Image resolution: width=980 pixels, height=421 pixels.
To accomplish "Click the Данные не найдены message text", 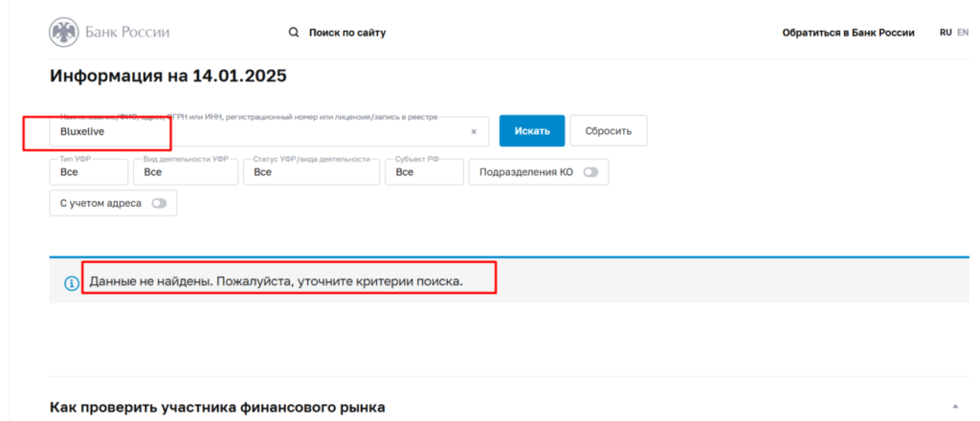I will (277, 281).
